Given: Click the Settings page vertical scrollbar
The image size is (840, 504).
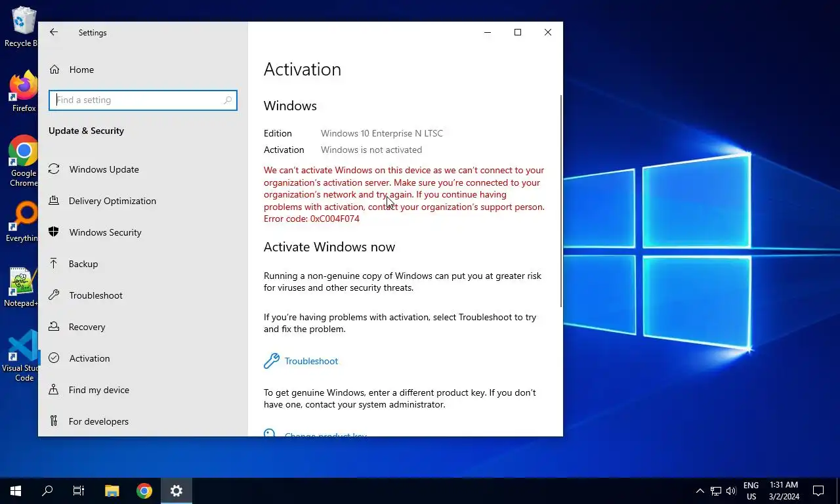Looking at the screenshot, I should [561, 200].
